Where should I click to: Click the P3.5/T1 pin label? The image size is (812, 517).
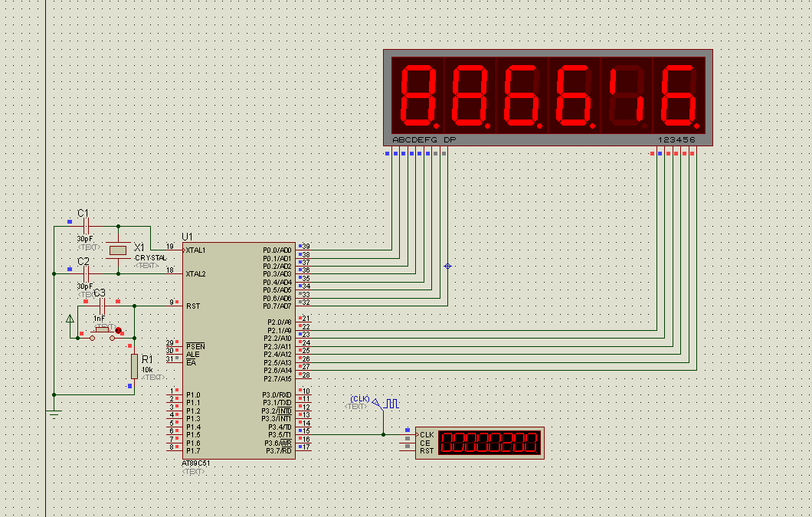pos(280,434)
